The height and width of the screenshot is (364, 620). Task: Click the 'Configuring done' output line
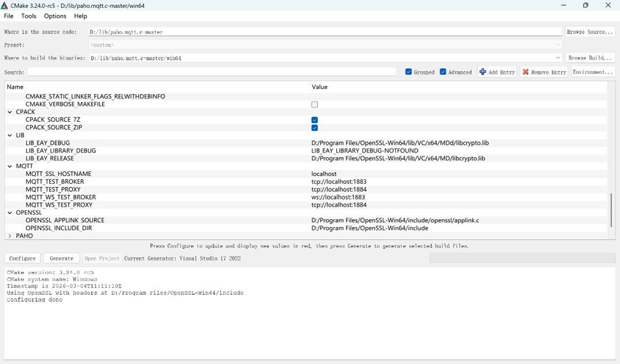(34, 300)
